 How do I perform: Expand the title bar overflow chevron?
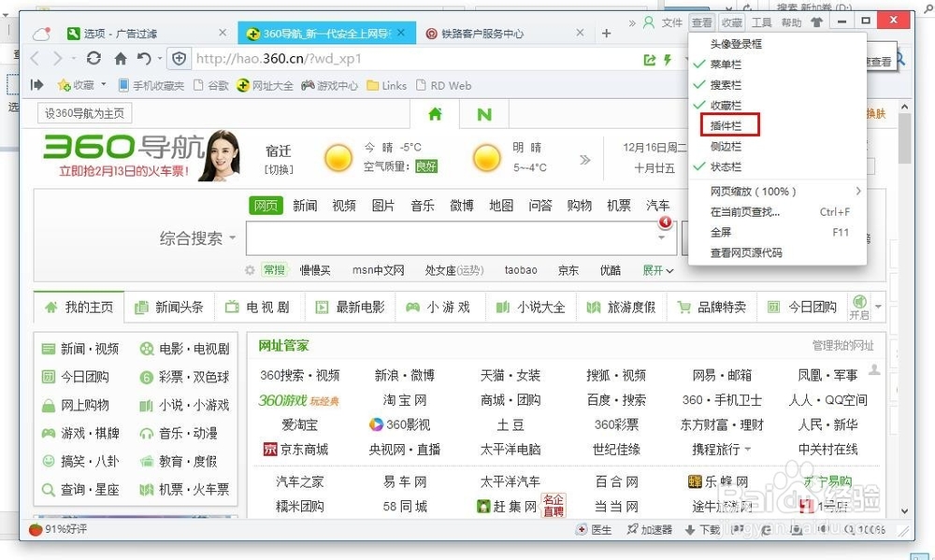[632, 22]
